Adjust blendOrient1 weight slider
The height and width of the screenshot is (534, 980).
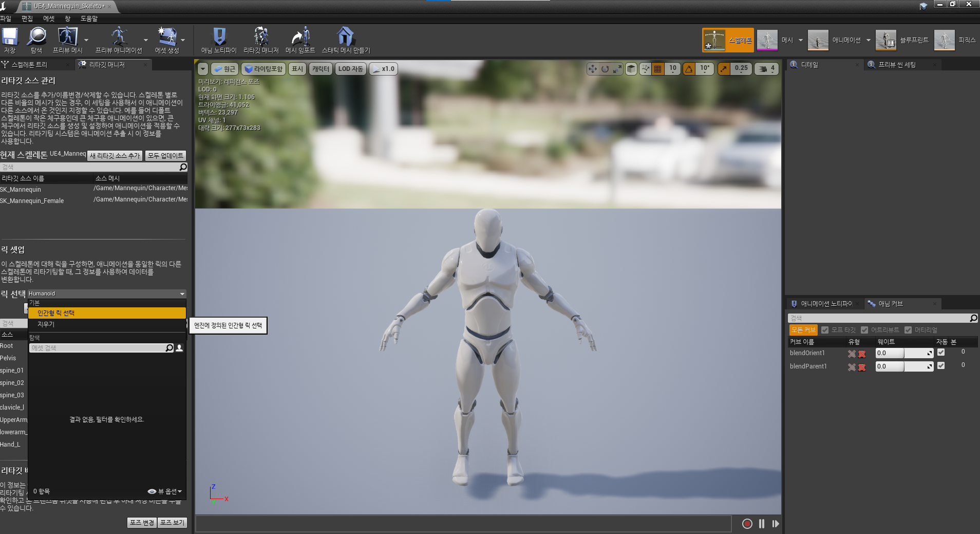coord(904,353)
